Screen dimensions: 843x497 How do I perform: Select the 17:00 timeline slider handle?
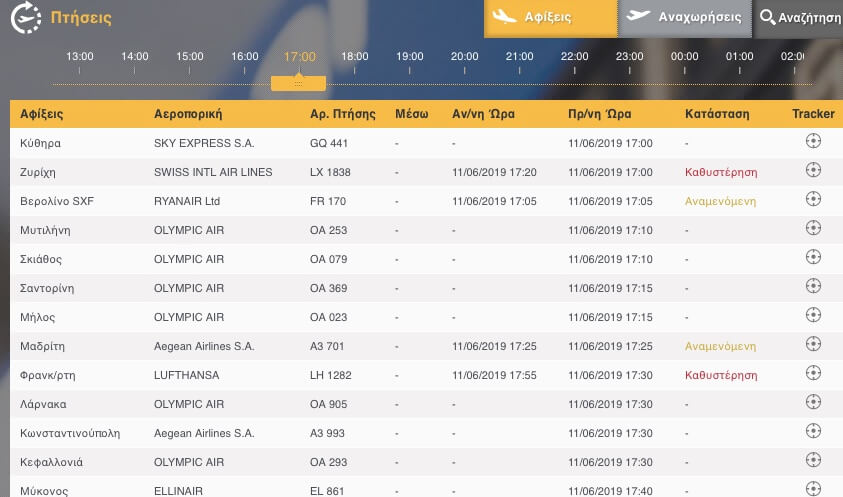click(x=298, y=83)
